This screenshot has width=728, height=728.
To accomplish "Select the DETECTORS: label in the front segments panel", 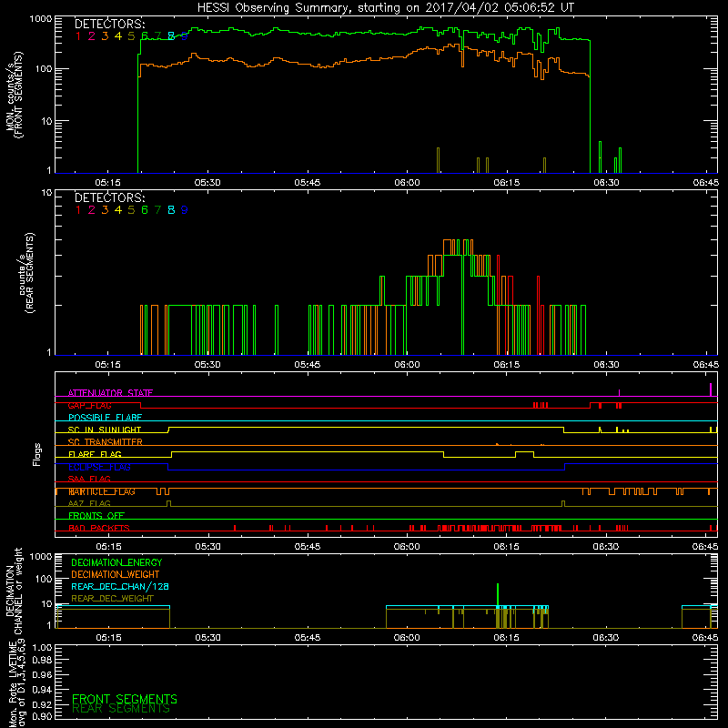I will [x=109, y=24].
